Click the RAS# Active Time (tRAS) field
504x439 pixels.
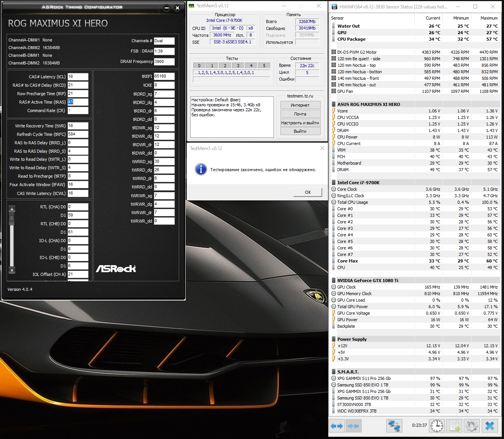78,102
